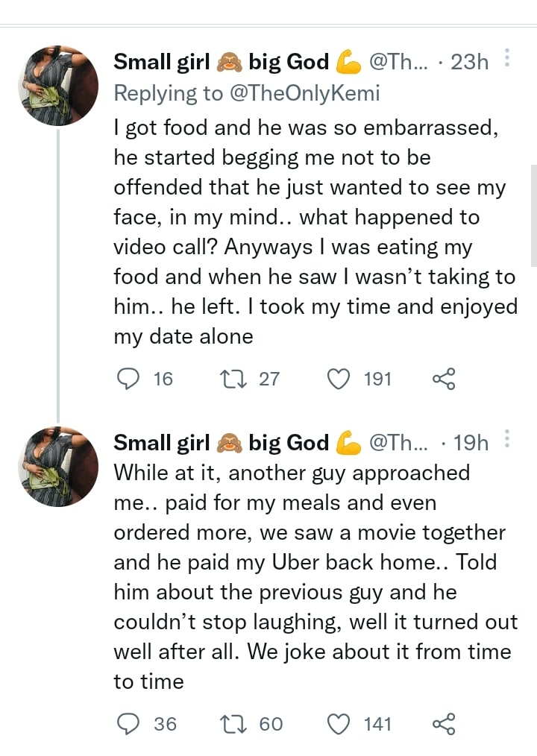Share the second tweet posted 19h ago
Screen dimensions: 537x756
(x=443, y=723)
